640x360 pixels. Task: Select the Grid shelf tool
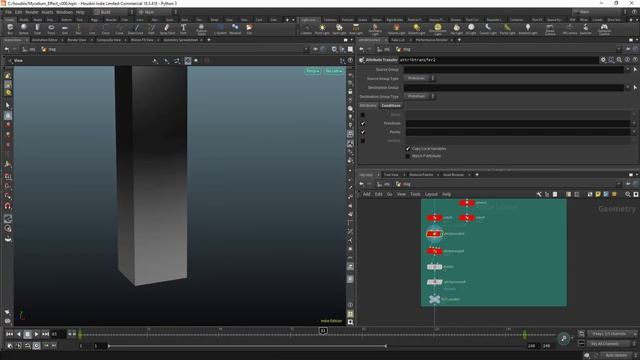click(x=64, y=29)
